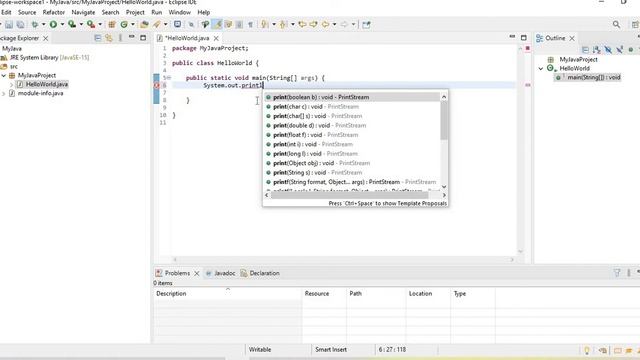Click the Previous Annotation icon
The image size is (640, 360).
[x=283, y=24]
